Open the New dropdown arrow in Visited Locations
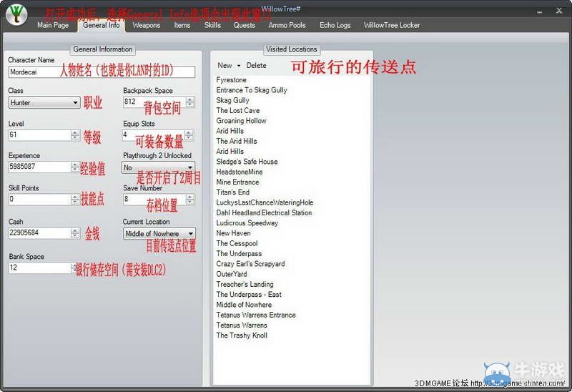The height and width of the screenshot is (392, 572). (x=239, y=66)
